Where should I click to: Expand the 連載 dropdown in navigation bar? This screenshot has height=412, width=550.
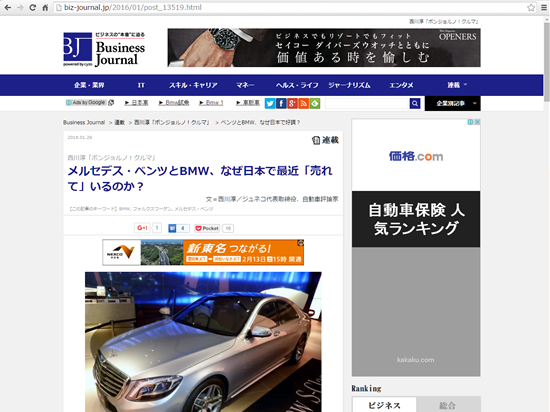(x=457, y=85)
